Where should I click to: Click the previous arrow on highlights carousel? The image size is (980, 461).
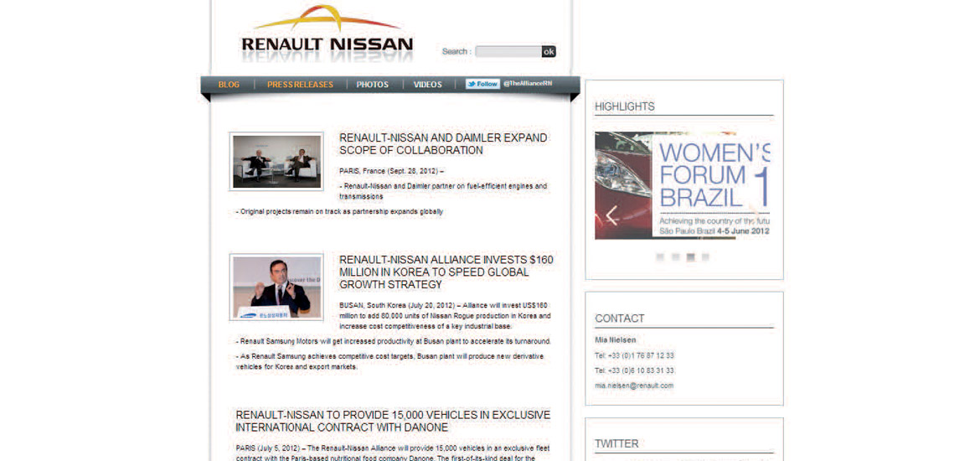pos(612,215)
